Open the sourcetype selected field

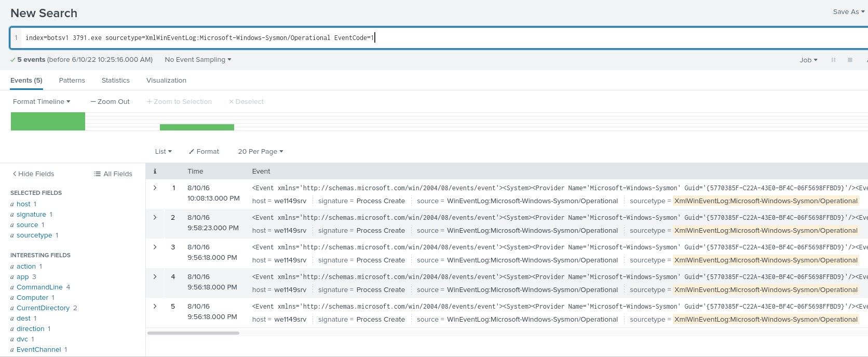coord(34,235)
